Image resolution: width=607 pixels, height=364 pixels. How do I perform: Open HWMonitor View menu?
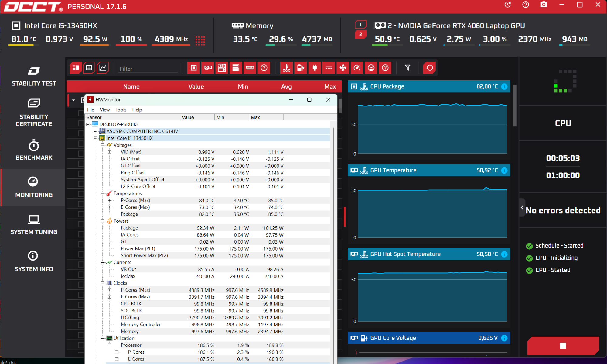click(105, 110)
